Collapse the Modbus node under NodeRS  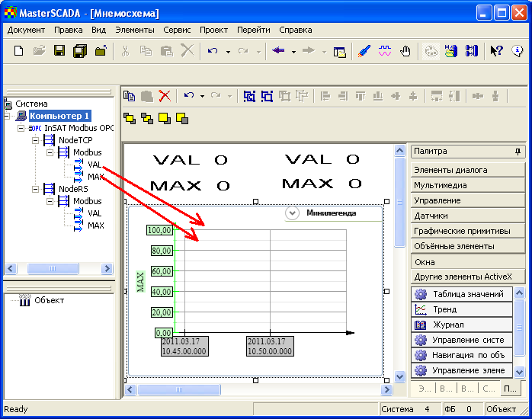[50, 201]
